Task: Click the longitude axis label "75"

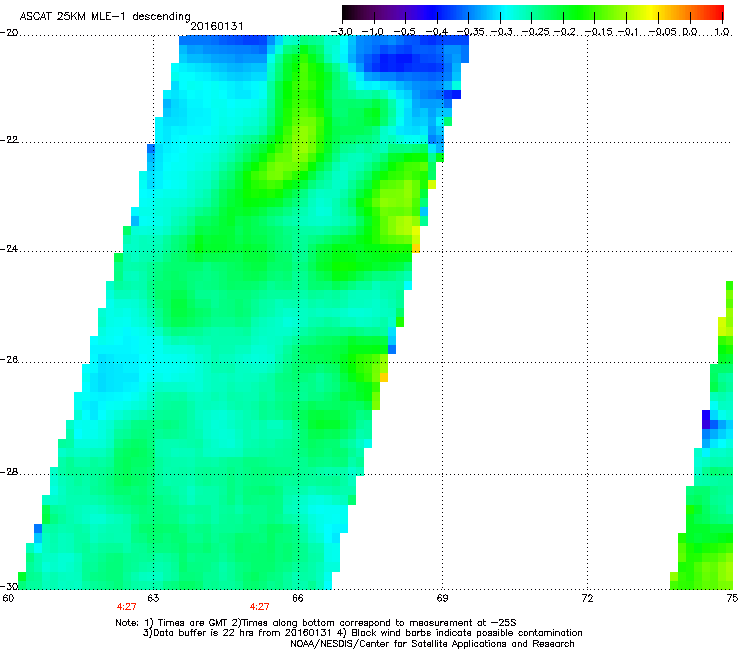Action: point(732,598)
